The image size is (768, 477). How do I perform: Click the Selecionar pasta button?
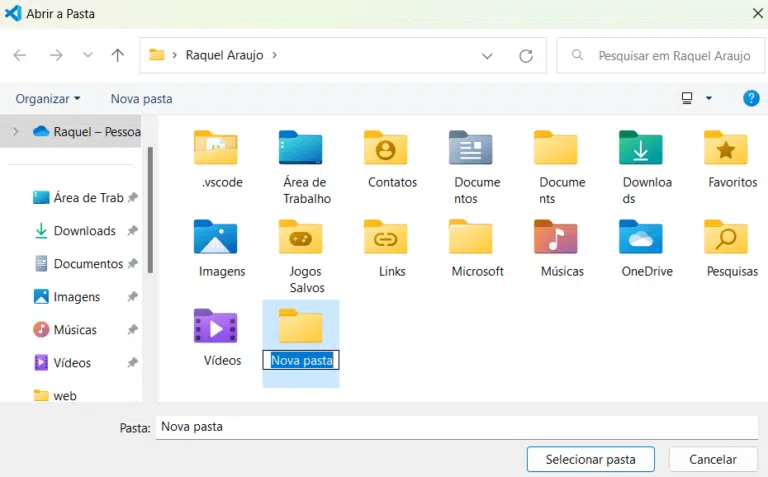click(590, 459)
